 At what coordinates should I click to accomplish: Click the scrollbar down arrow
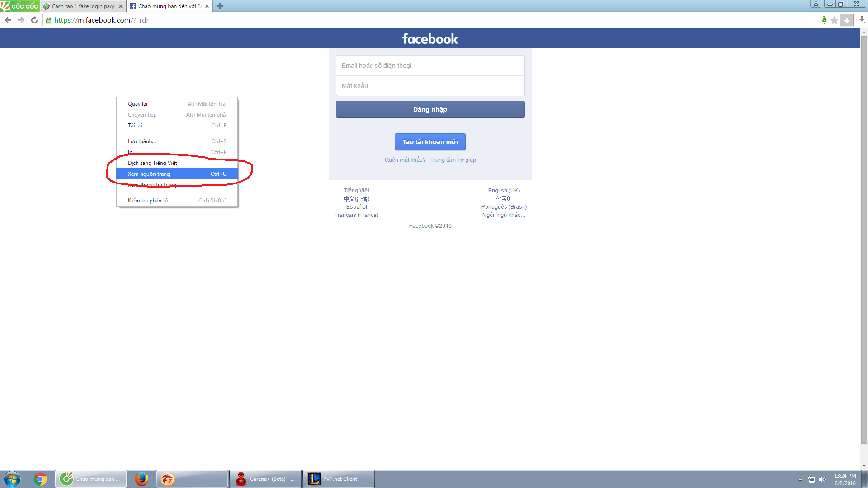tap(864, 466)
